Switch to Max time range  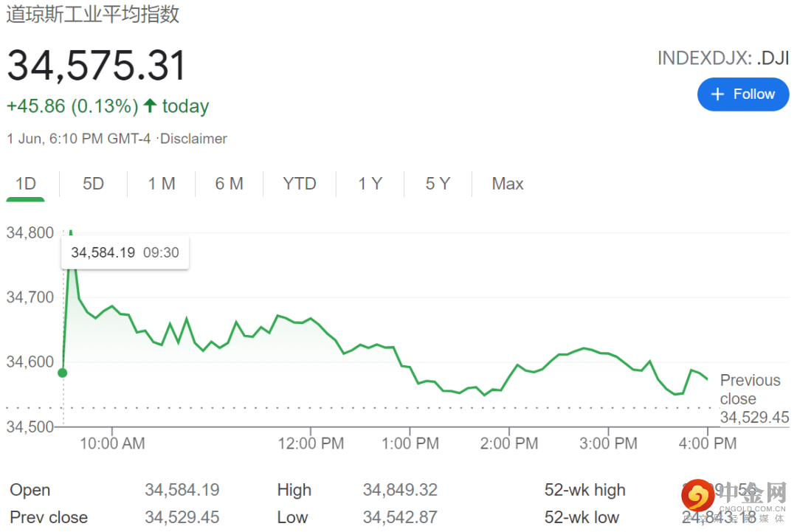click(508, 184)
